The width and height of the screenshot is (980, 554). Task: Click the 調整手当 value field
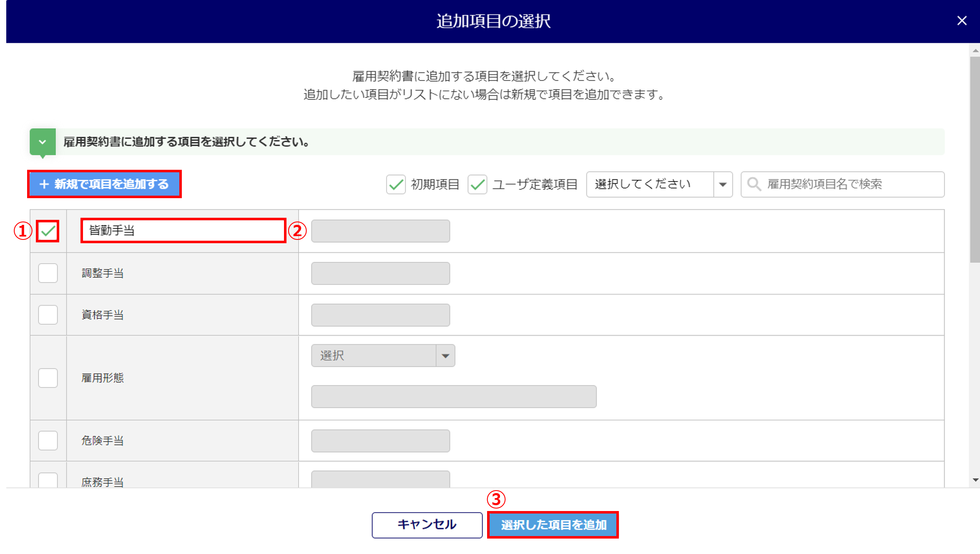coord(380,273)
